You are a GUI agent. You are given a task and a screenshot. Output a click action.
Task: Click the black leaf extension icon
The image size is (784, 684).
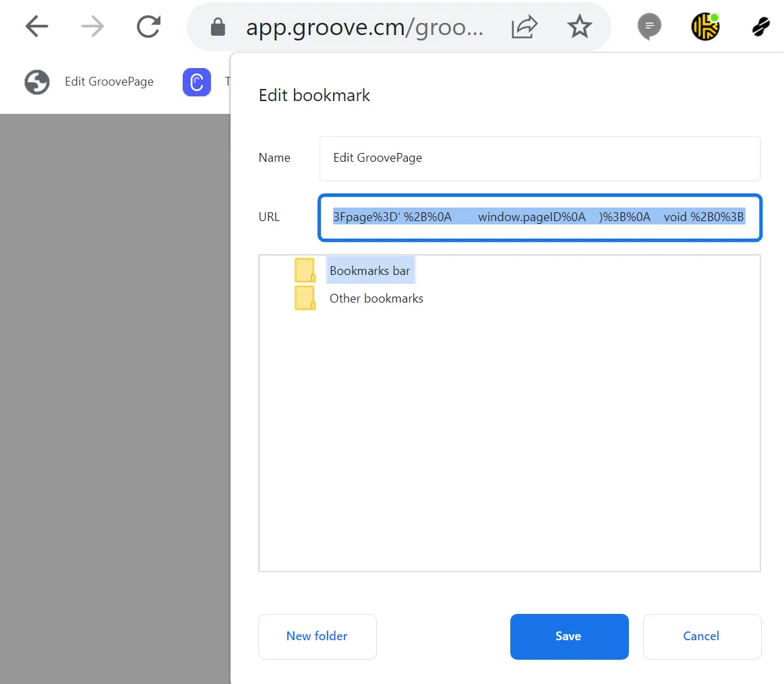[x=761, y=26]
